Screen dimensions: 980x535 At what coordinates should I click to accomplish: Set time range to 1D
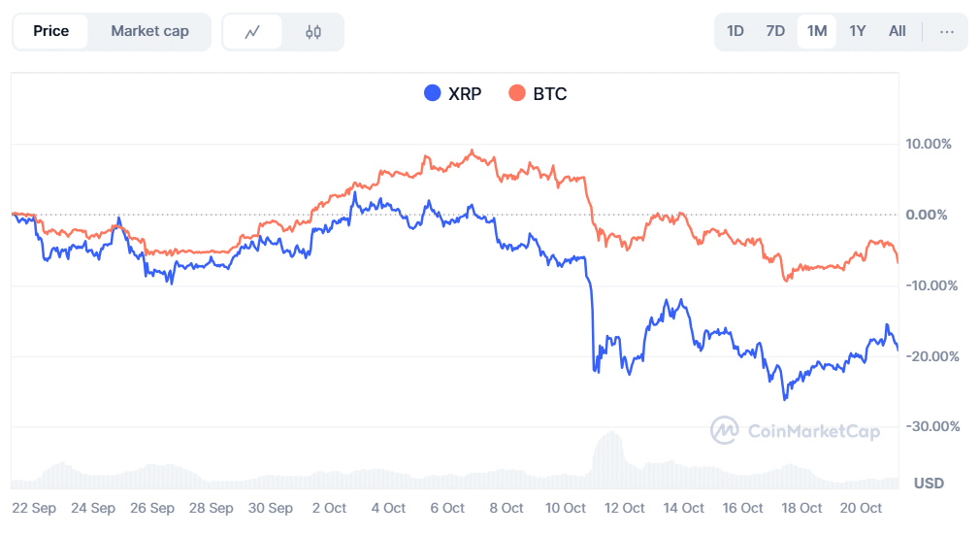[735, 31]
